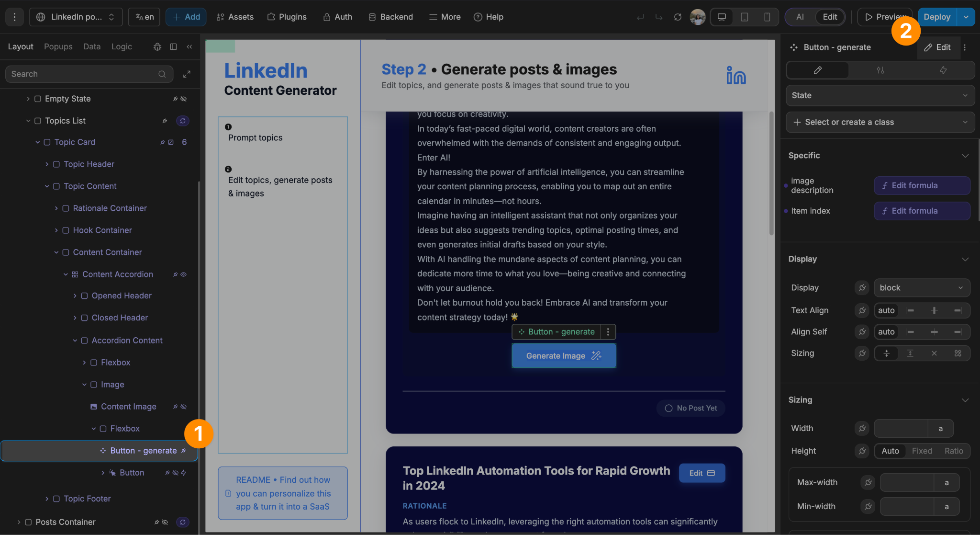Collapse the Specific section

tap(965, 156)
